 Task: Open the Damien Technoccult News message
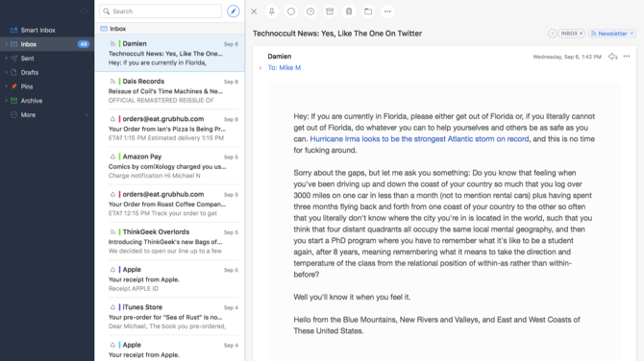[169, 53]
